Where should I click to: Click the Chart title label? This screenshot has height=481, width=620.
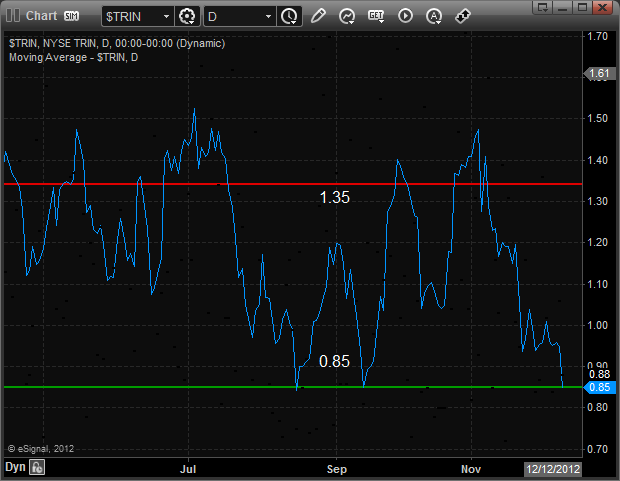42,16
